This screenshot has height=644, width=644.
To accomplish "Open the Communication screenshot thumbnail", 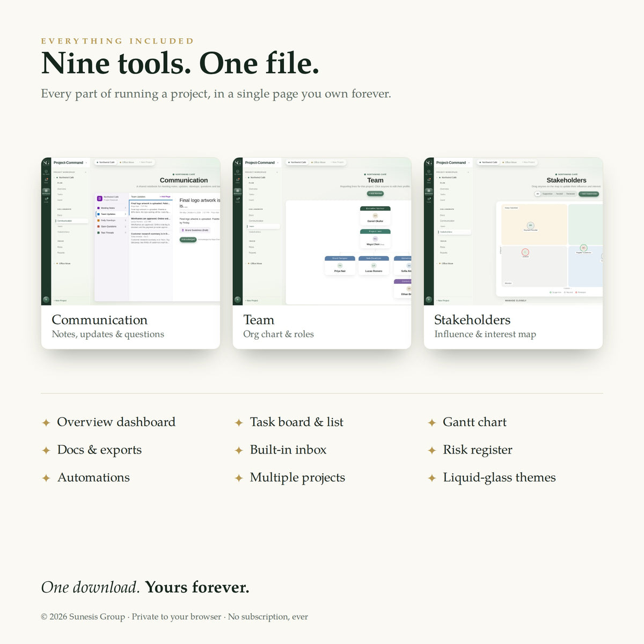I will coord(130,231).
